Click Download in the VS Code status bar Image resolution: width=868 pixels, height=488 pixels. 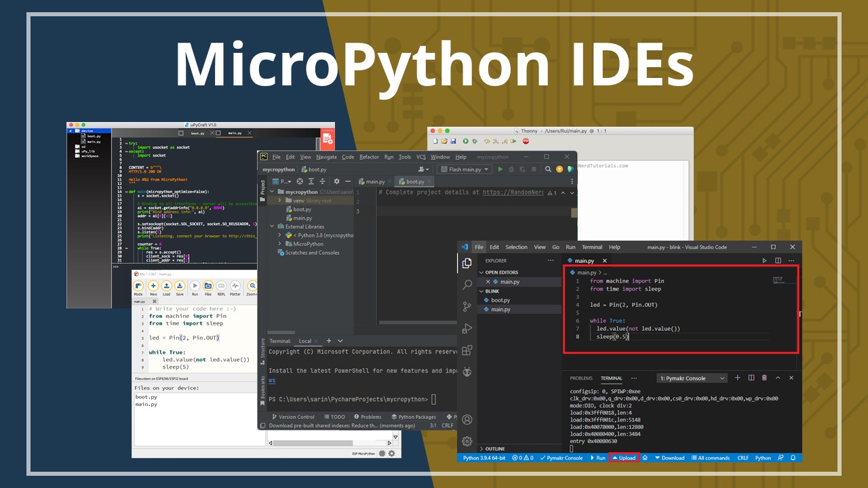point(671,457)
